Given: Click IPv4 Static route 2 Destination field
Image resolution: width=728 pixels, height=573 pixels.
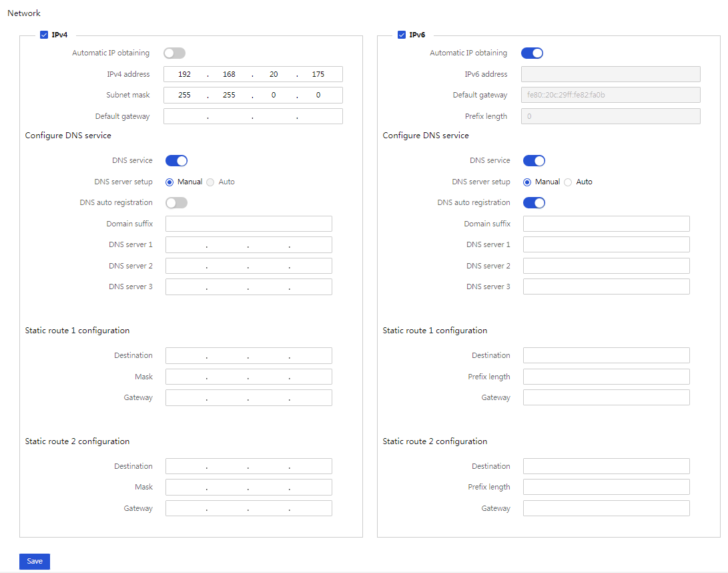Looking at the screenshot, I should pos(249,466).
